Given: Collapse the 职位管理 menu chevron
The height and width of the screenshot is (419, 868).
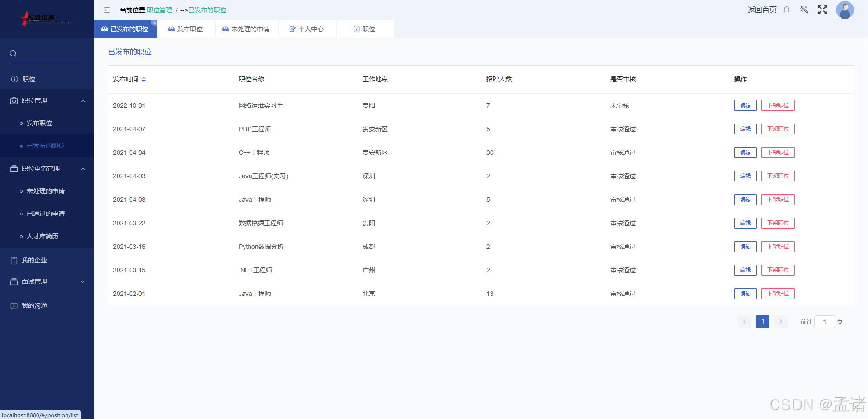Looking at the screenshot, I should pos(83,101).
